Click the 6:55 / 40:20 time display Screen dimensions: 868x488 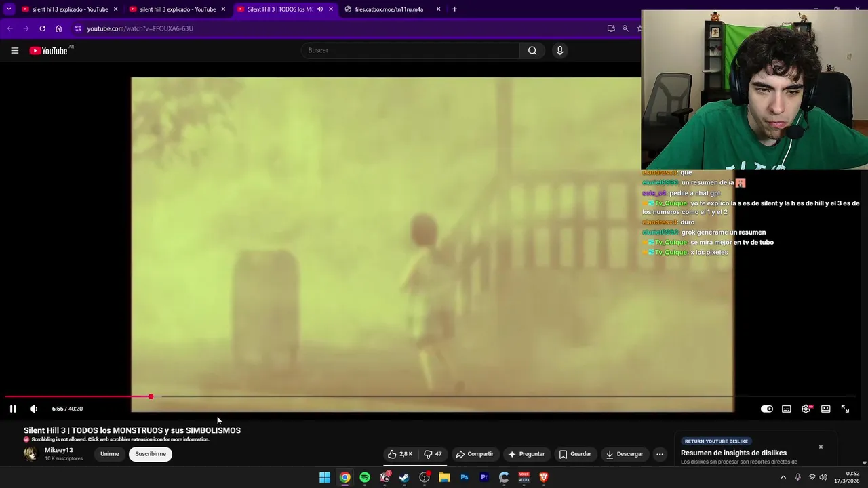67,409
